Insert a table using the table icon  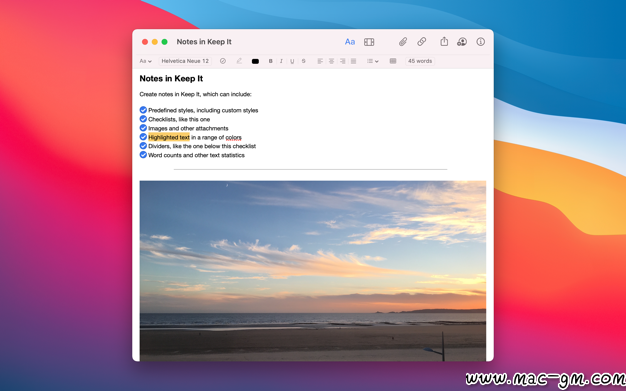click(x=393, y=61)
